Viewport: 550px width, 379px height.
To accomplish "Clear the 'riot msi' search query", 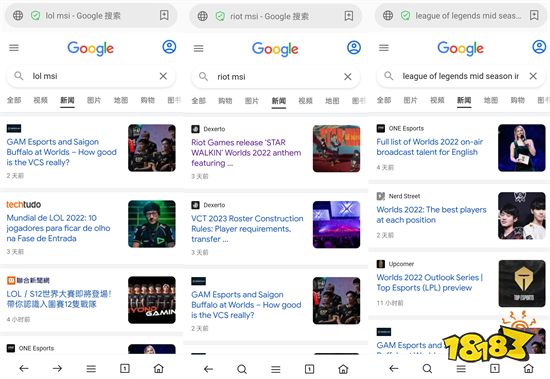I will pyautogui.click(x=348, y=77).
